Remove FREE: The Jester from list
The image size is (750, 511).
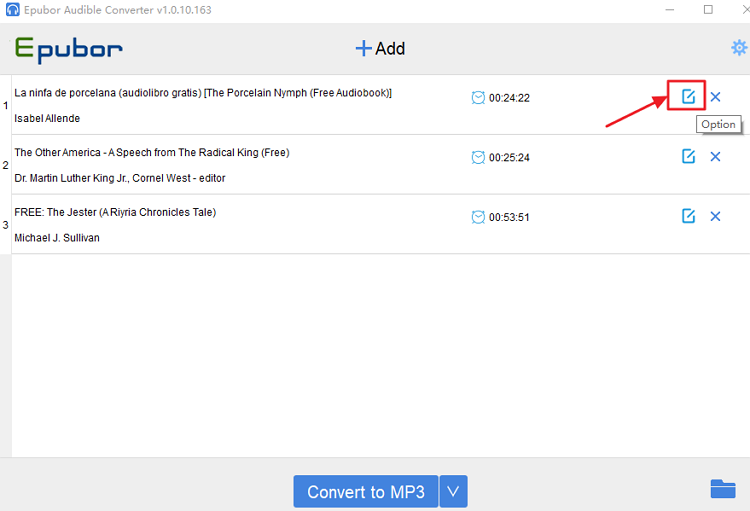[715, 217]
